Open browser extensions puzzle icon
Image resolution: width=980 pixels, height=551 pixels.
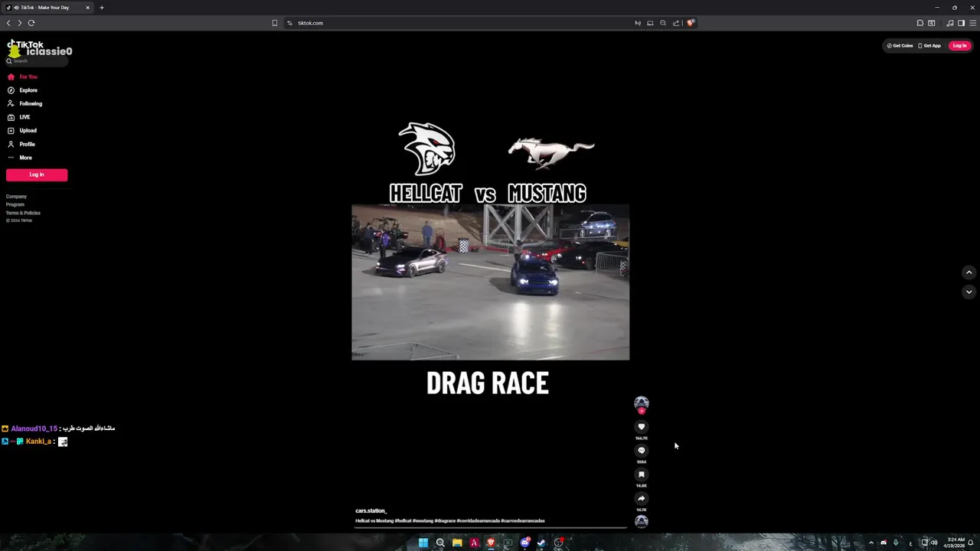(920, 23)
